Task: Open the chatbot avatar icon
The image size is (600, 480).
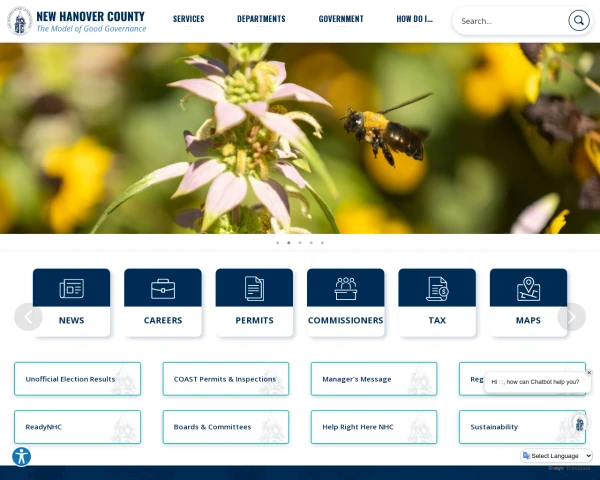Action: pos(579,423)
